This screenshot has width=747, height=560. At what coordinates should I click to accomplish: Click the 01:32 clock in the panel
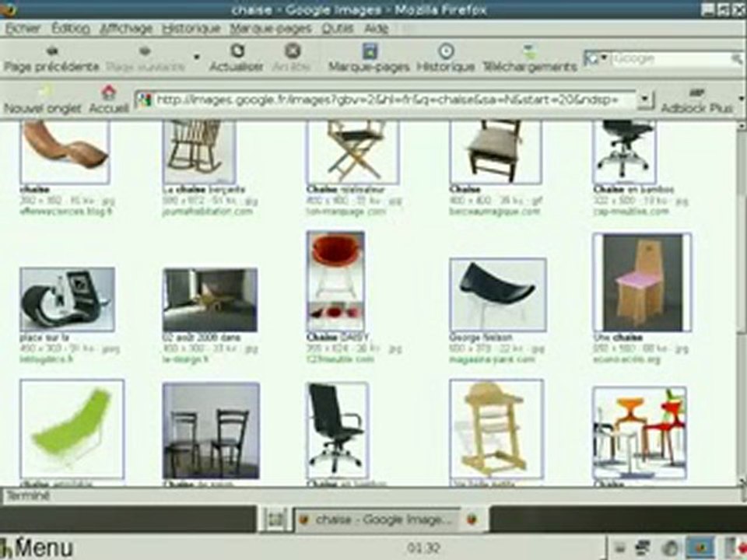coord(423,548)
